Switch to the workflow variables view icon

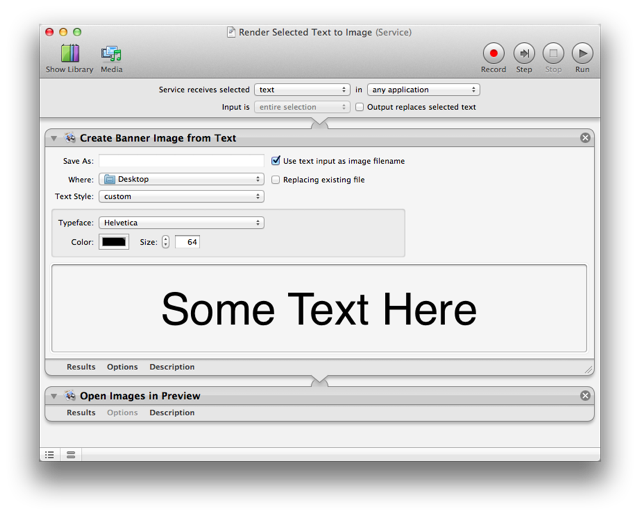click(x=71, y=454)
